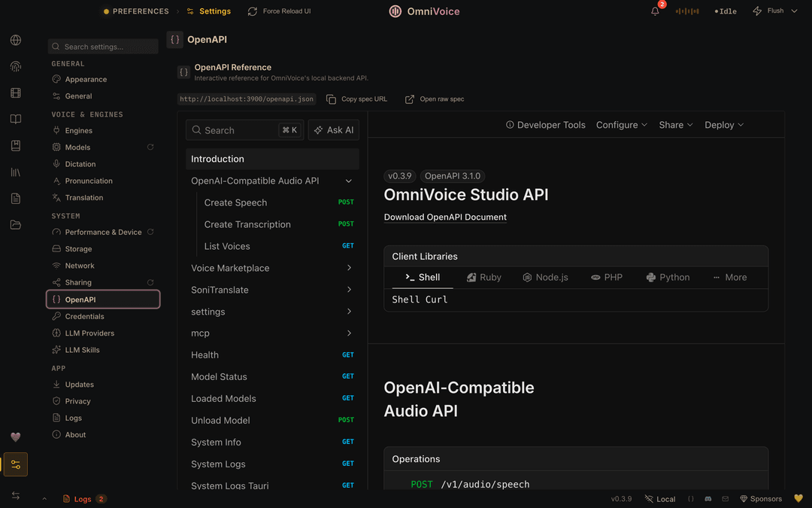
Task: Select the Ruby client library tab
Action: [x=483, y=277]
